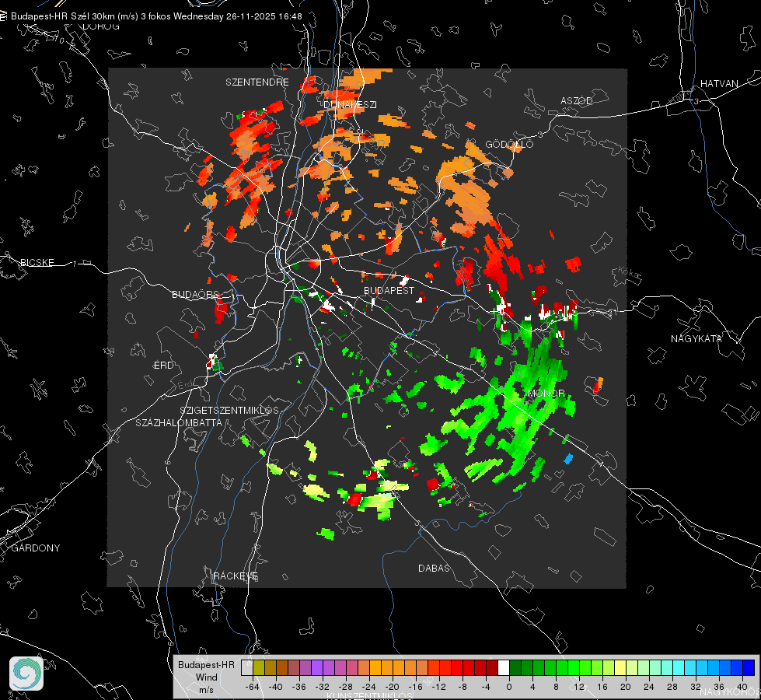Select the 'Budapest-HR Wind m/s' legend title
The image size is (761, 700).
[206, 677]
